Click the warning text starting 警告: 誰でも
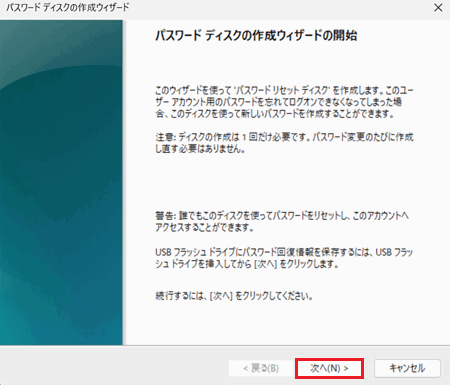This screenshot has height=385, width=450. 282,221
